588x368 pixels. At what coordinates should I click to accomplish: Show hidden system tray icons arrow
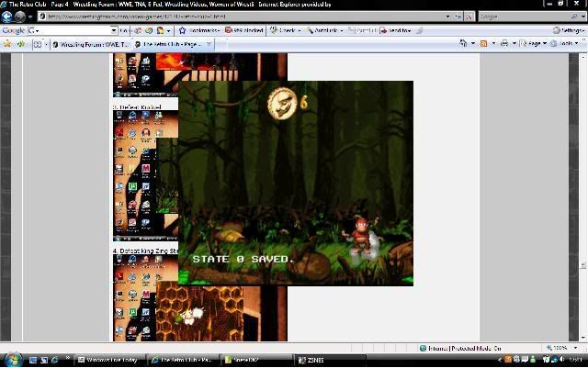click(x=500, y=360)
